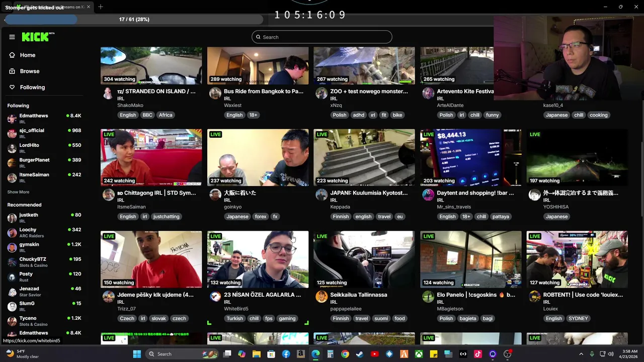The height and width of the screenshot is (362, 644).
Task: Select the forex tag under goinkyo
Action: pos(261,217)
